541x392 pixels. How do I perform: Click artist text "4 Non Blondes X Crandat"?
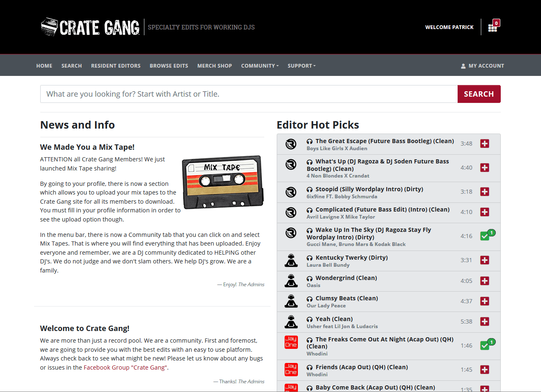338,176
